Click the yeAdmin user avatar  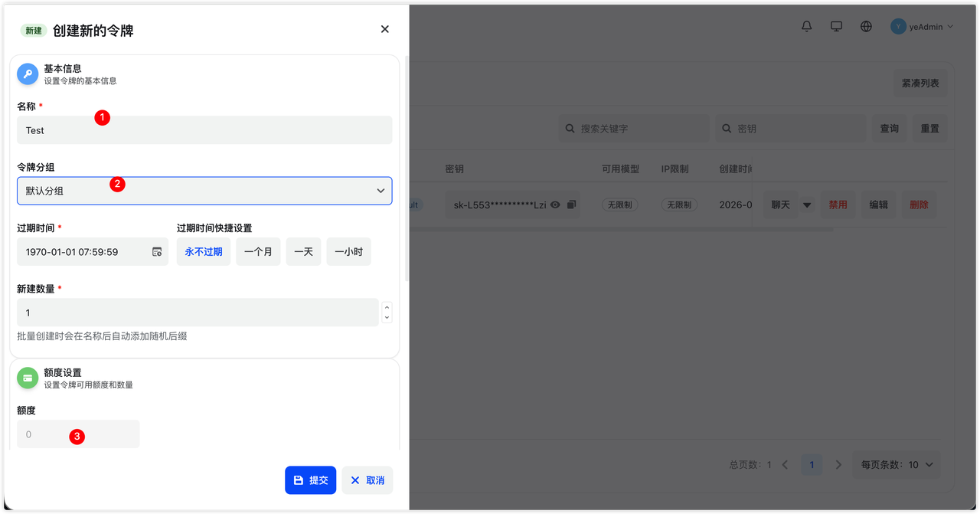898,26
